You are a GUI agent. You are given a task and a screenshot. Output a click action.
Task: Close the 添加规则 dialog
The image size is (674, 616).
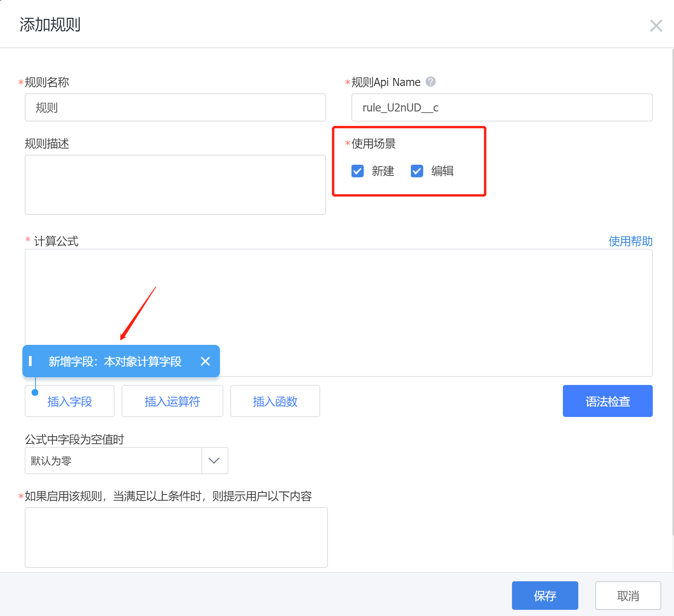pos(656,26)
